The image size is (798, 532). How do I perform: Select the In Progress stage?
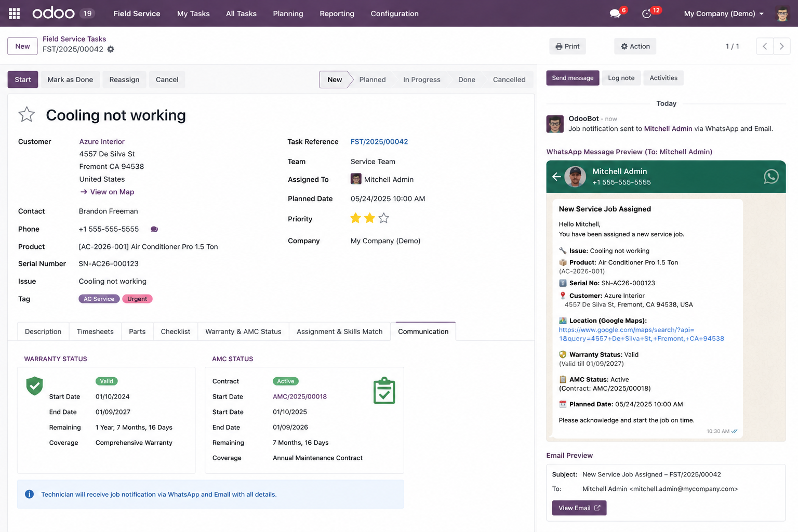(x=421, y=79)
